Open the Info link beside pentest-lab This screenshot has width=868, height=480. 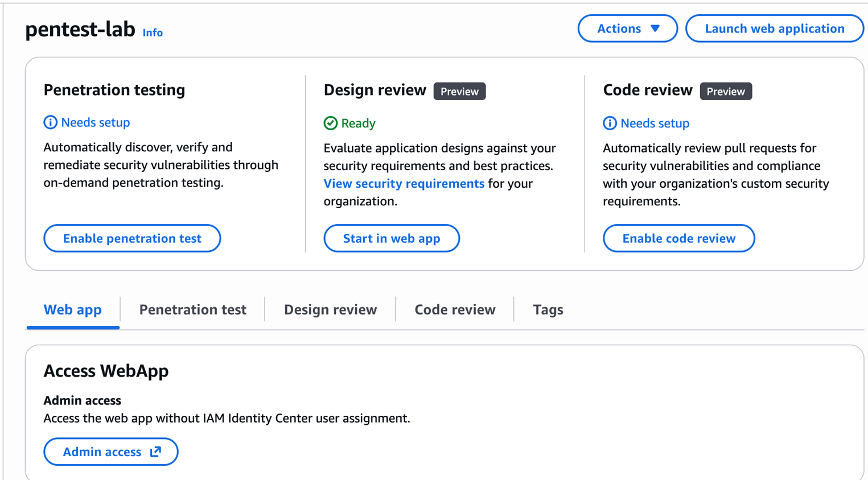click(153, 33)
